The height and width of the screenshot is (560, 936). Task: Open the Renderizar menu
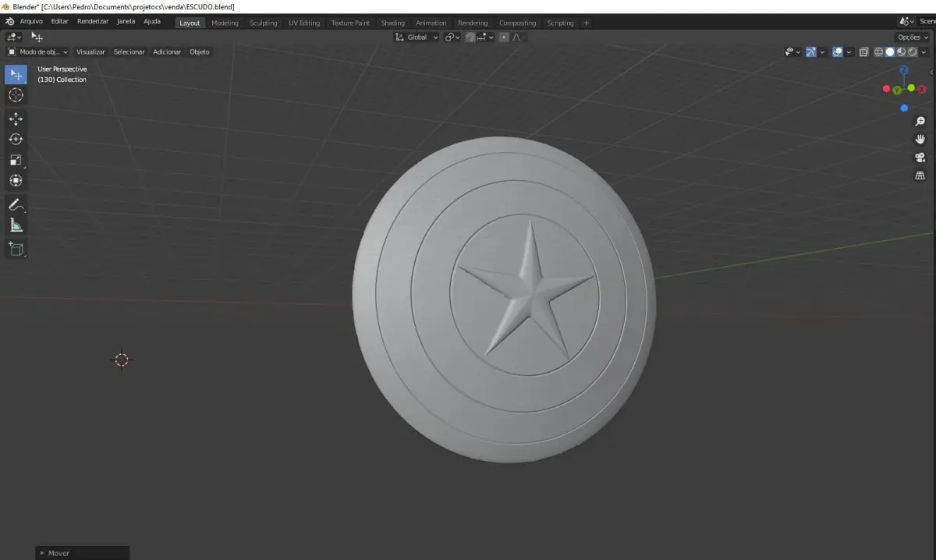(x=93, y=22)
